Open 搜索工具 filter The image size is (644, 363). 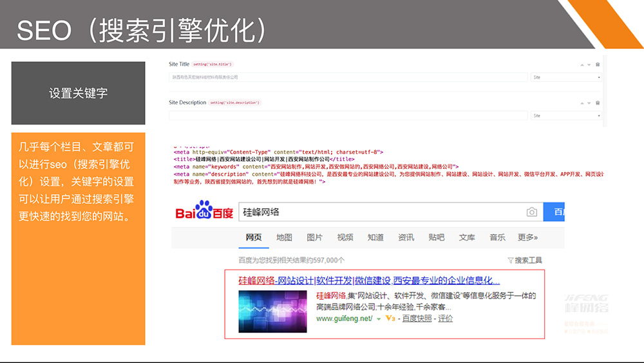[525, 260]
